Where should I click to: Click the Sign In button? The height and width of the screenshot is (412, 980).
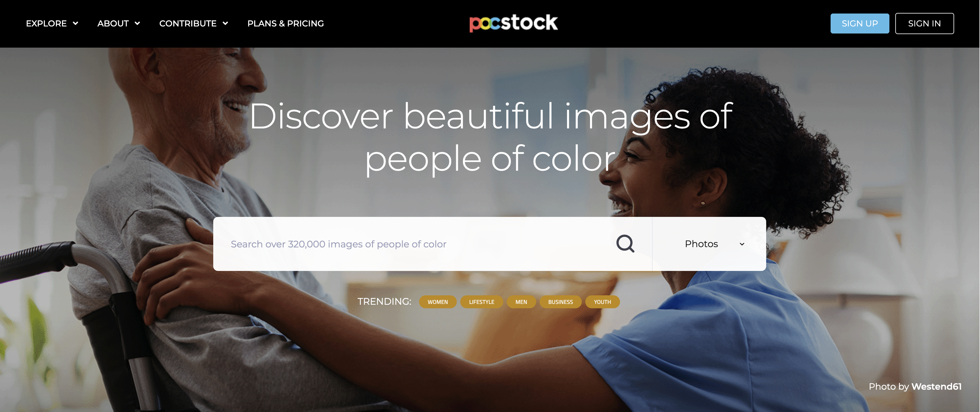(924, 24)
